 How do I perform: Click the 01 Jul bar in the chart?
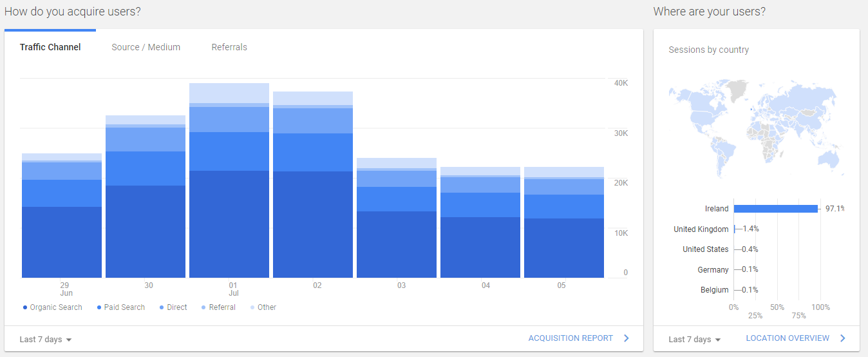pyautogui.click(x=229, y=180)
